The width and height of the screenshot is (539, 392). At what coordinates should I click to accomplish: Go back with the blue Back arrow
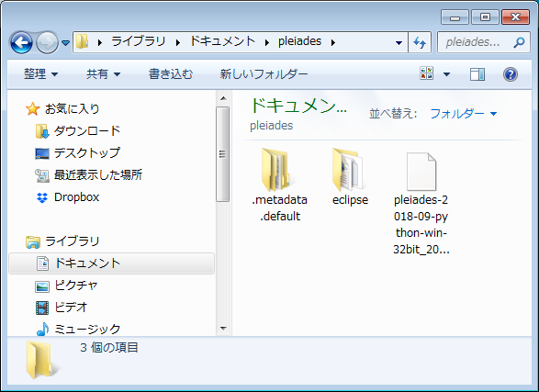(x=21, y=42)
